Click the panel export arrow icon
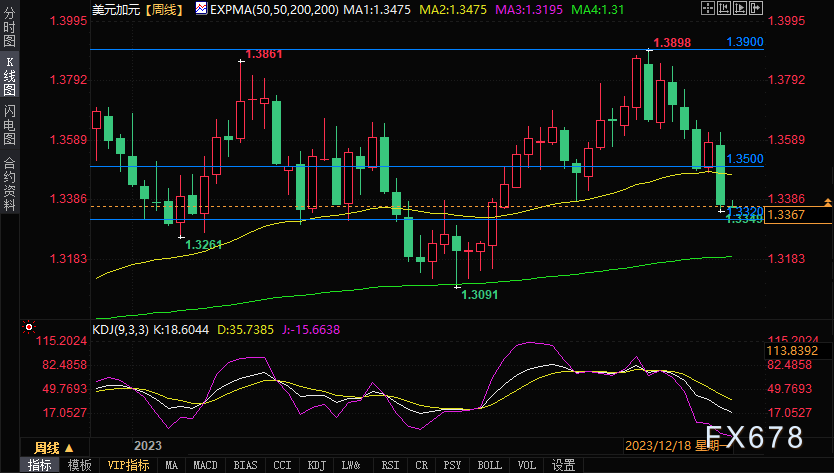834x473 pixels. pyautogui.click(x=756, y=8)
